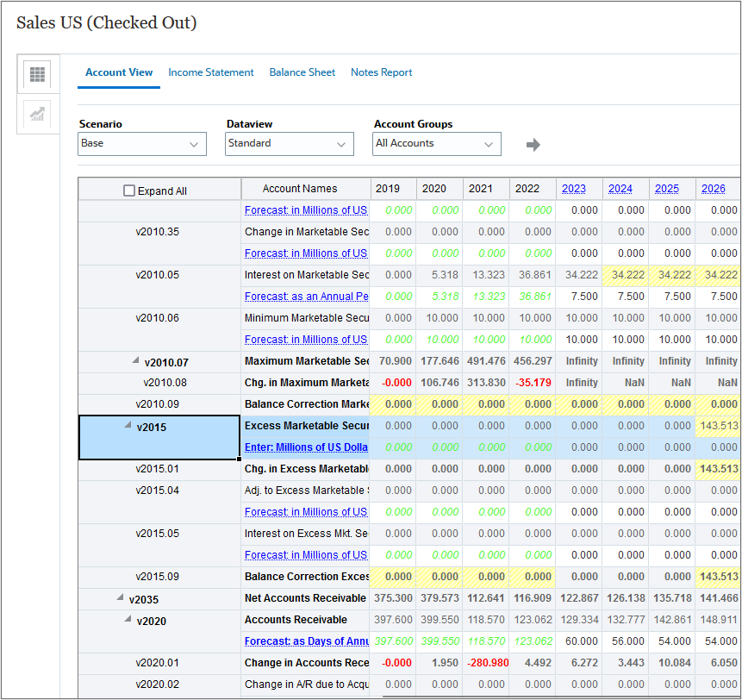Click the Account View tab
The width and height of the screenshot is (742, 700).
click(118, 72)
